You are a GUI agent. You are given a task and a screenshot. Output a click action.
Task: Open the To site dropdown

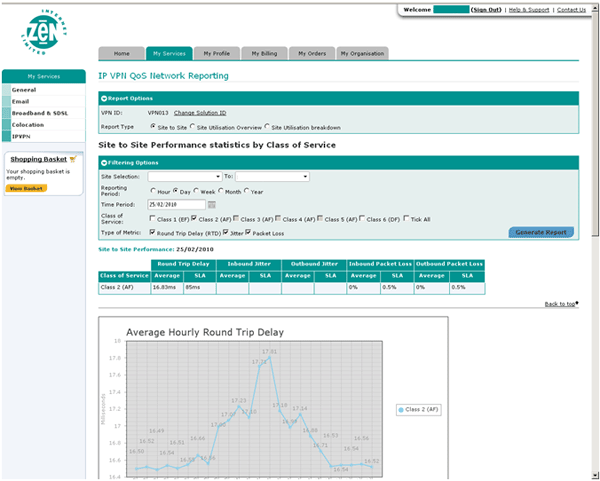pyautogui.click(x=272, y=176)
